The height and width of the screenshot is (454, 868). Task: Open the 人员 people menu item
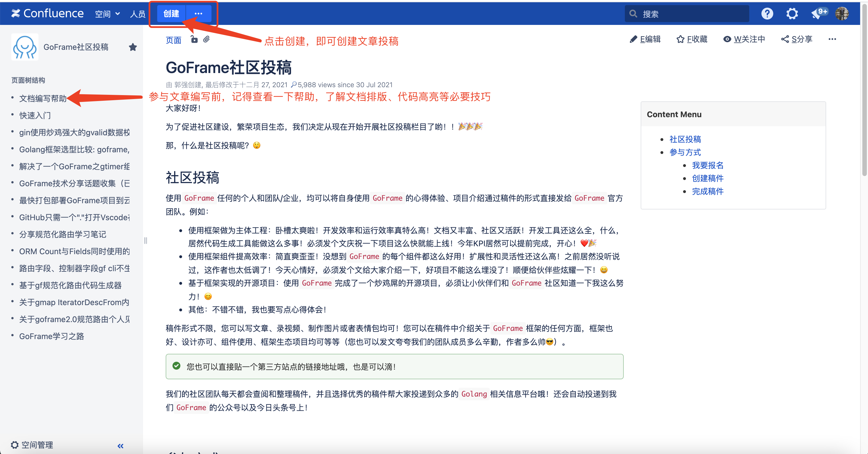(x=137, y=14)
